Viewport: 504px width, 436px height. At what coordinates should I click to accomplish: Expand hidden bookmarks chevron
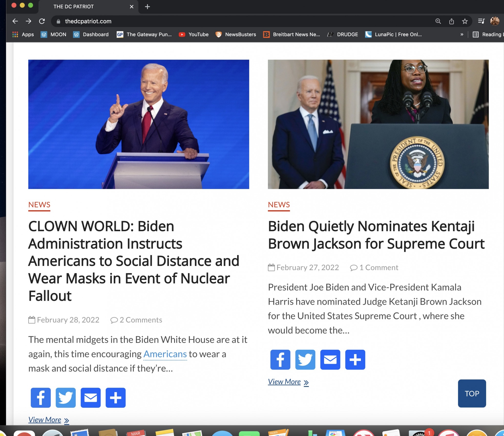tap(462, 34)
